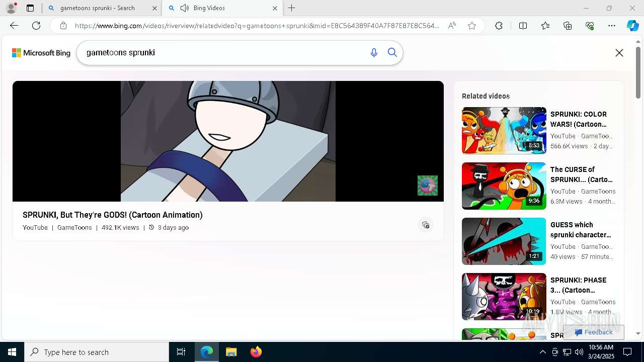Click the GameToons channel watermark in video
Screen dimensions: 644x362
tap(428, 186)
